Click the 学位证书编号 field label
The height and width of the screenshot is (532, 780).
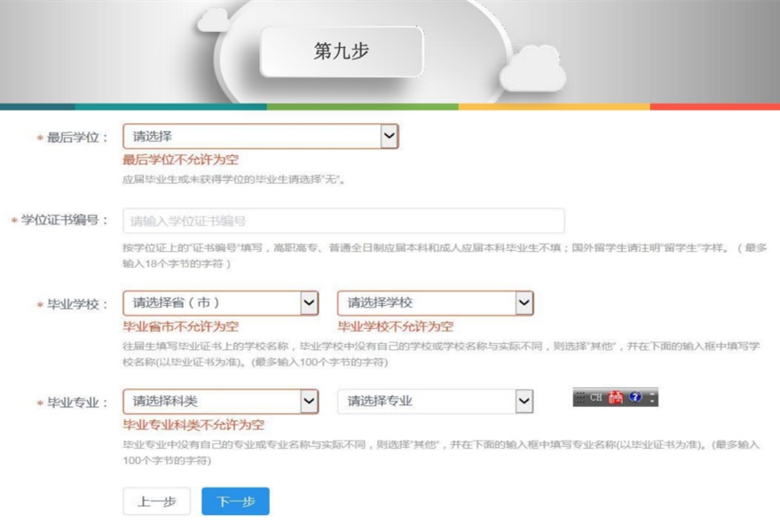64,221
